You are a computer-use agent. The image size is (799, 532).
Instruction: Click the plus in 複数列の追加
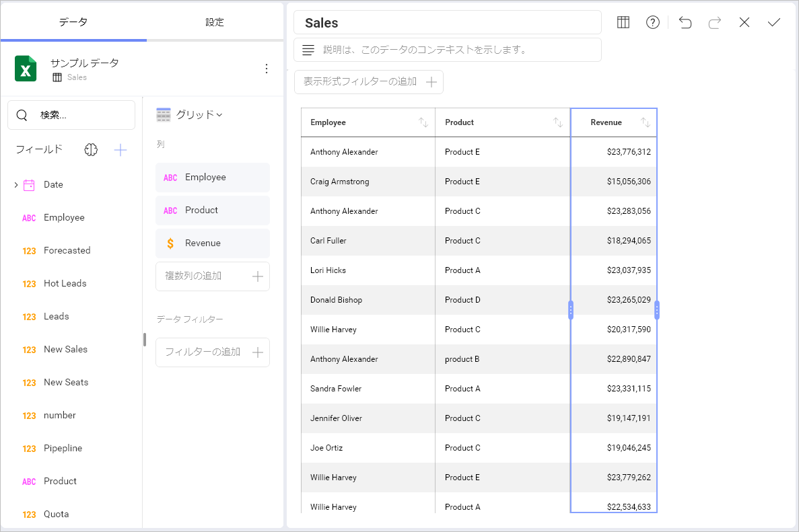(258, 276)
